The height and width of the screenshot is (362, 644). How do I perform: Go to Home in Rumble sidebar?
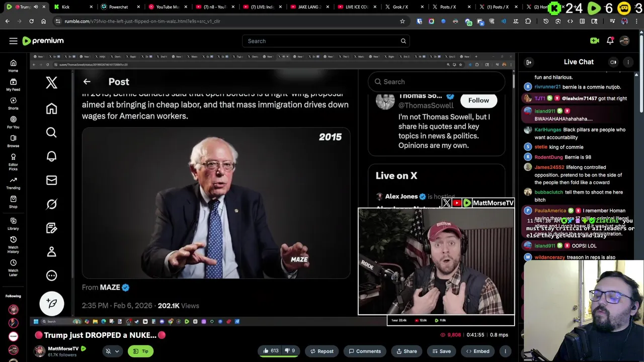(13, 66)
